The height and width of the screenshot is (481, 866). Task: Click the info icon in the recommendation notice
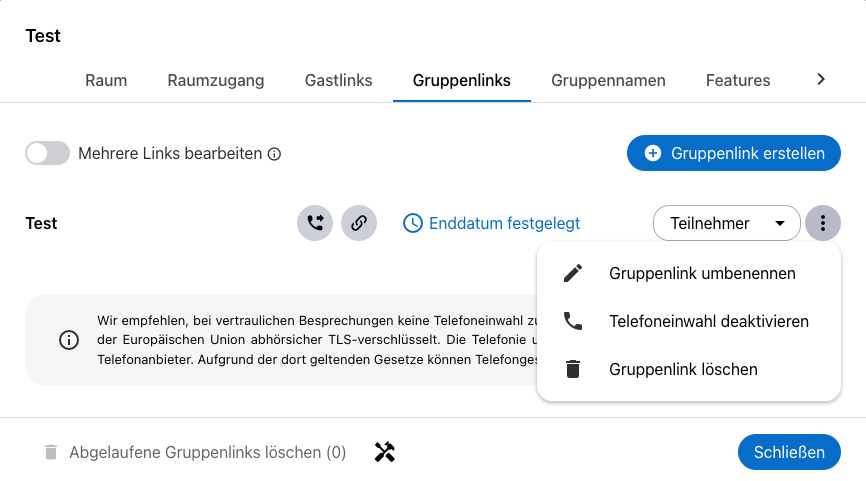[69, 340]
